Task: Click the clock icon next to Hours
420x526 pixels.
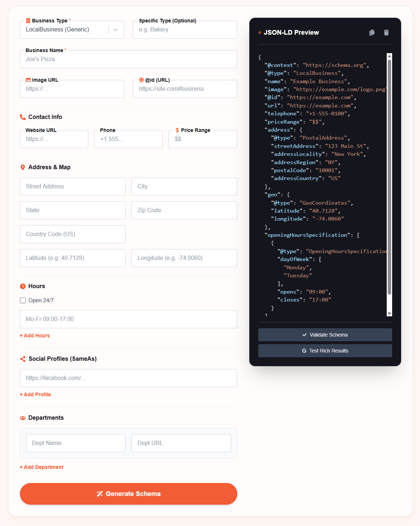Action: click(23, 286)
